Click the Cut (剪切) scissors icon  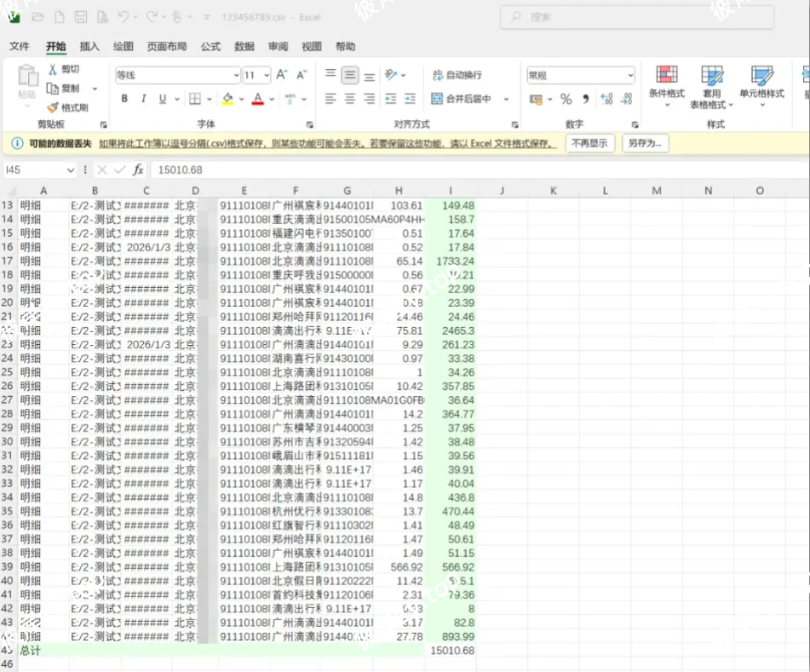tap(52, 70)
